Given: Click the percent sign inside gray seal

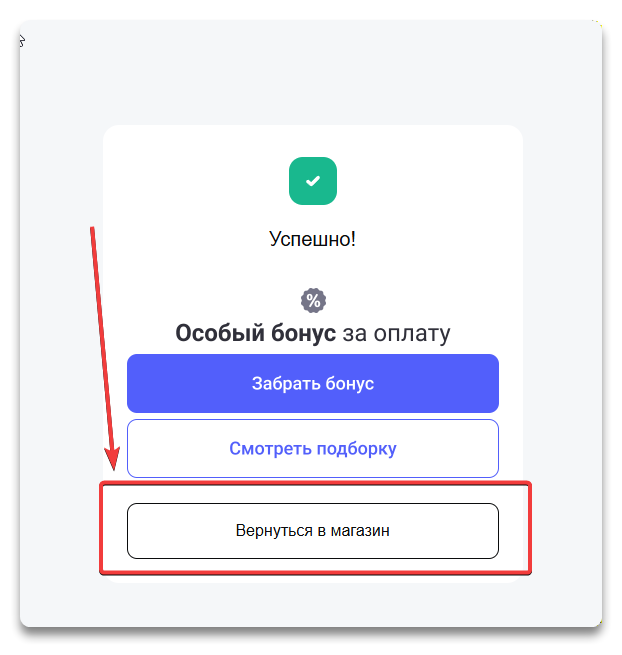Looking at the screenshot, I should coord(313,300).
